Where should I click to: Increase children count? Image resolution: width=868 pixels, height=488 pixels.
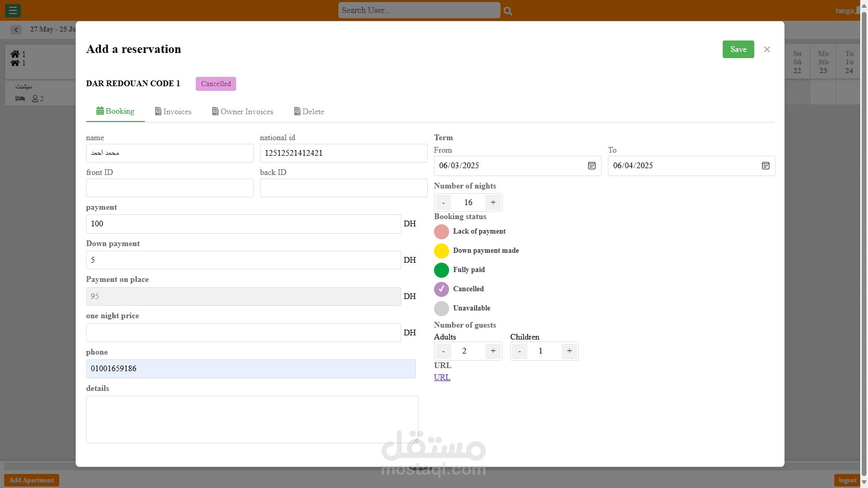(x=569, y=351)
